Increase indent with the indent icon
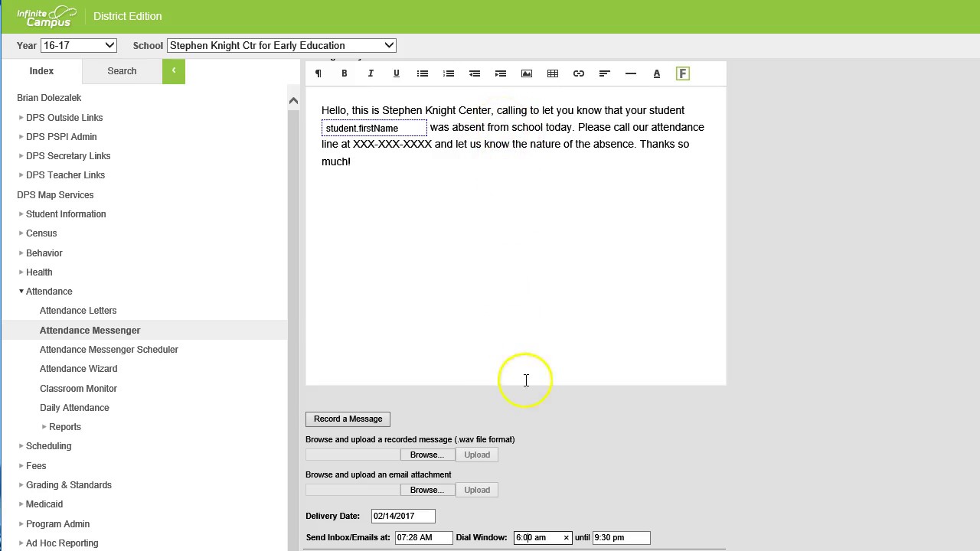 click(x=501, y=73)
